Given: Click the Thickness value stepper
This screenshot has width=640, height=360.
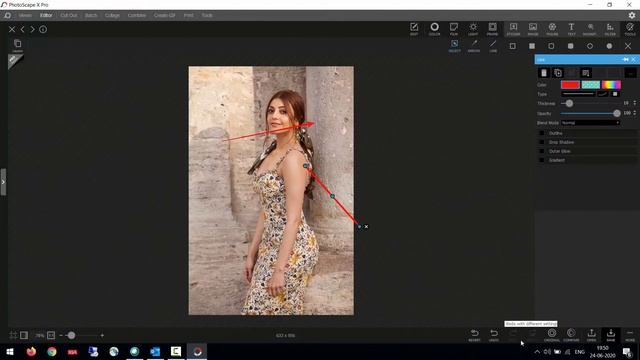Looking at the screenshot, I should click(x=634, y=103).
